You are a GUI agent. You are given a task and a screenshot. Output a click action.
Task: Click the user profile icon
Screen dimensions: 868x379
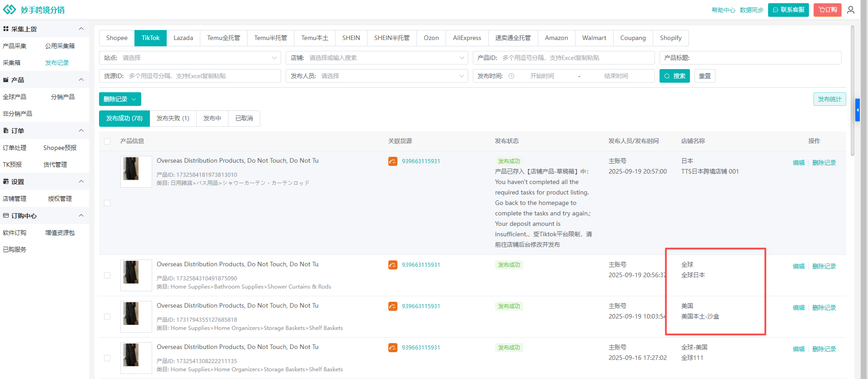pyautogui.click(x=851, y=10)
